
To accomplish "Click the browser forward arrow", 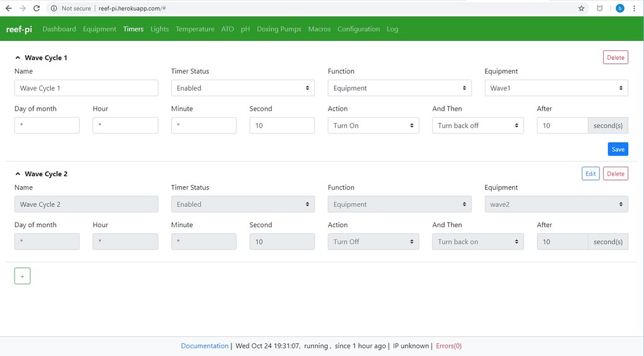I will [x=23, y=8].
